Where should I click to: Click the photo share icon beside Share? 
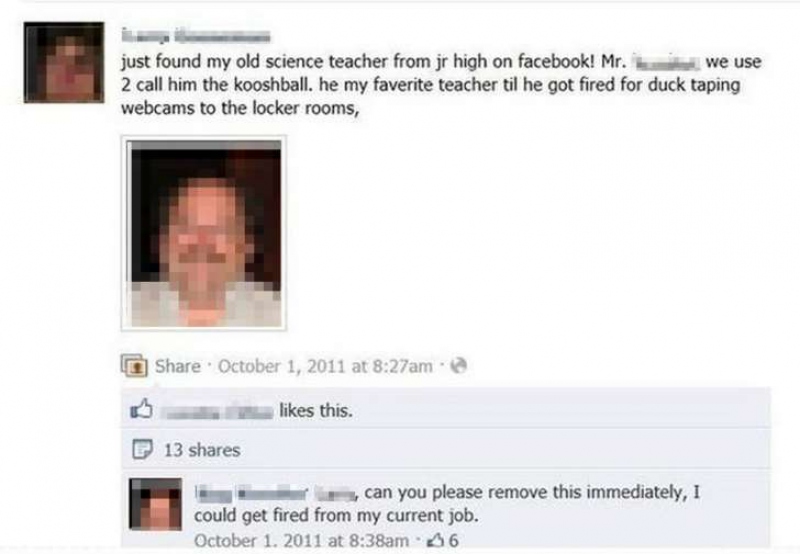[134, 365]
